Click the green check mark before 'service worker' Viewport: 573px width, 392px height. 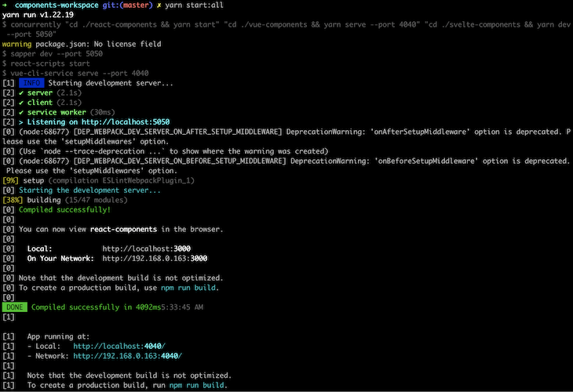[21, 112]
